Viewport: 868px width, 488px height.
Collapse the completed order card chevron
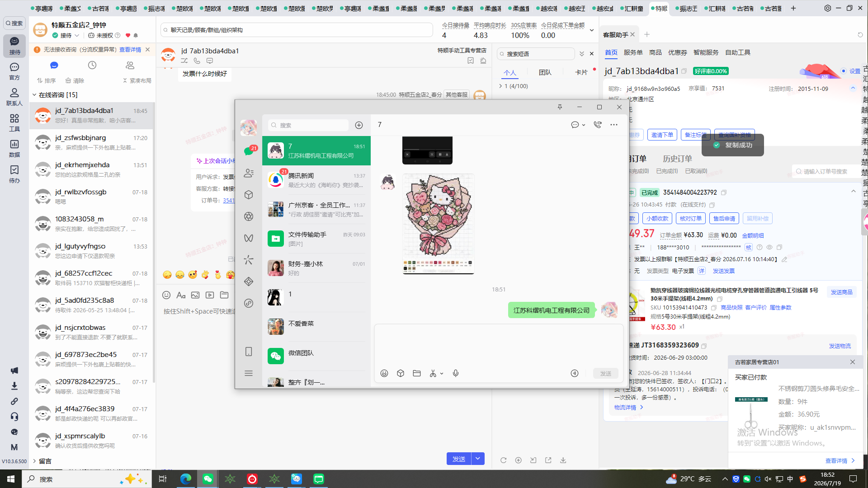(x=853, y=192)
